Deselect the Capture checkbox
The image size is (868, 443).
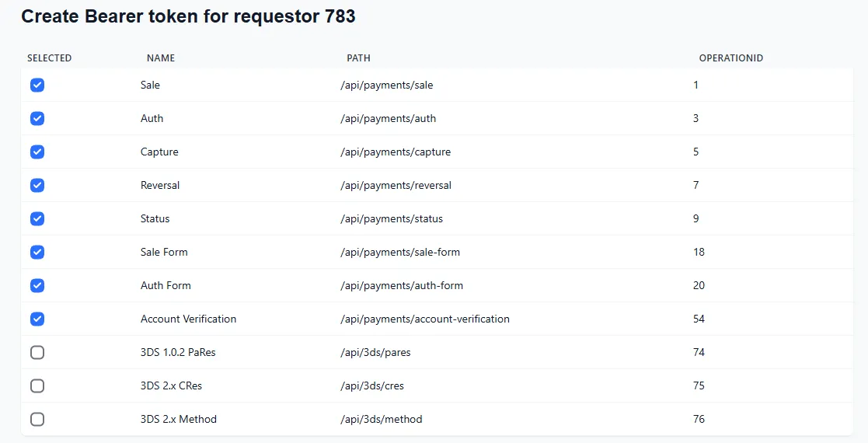[37, 152]
